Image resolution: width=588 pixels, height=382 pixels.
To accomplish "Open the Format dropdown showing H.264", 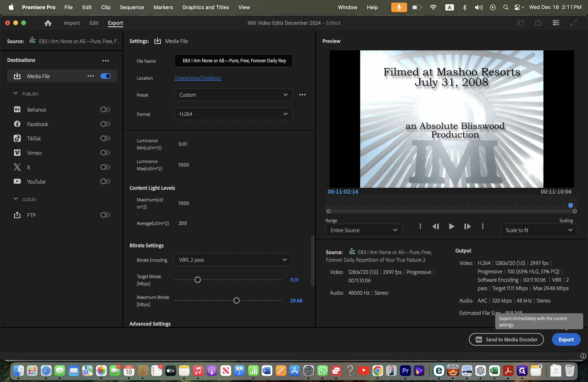I will click(x=233, y=114).
